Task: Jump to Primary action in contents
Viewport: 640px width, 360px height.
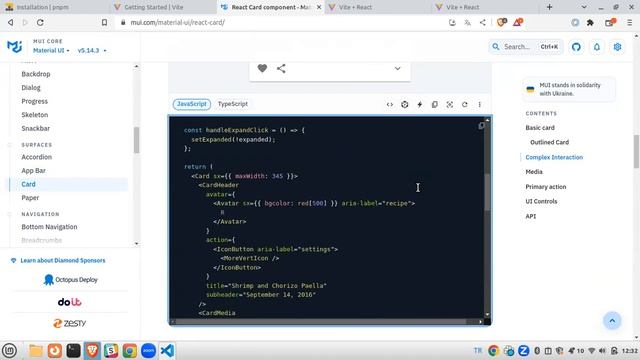Action: (x=546, y=187)
